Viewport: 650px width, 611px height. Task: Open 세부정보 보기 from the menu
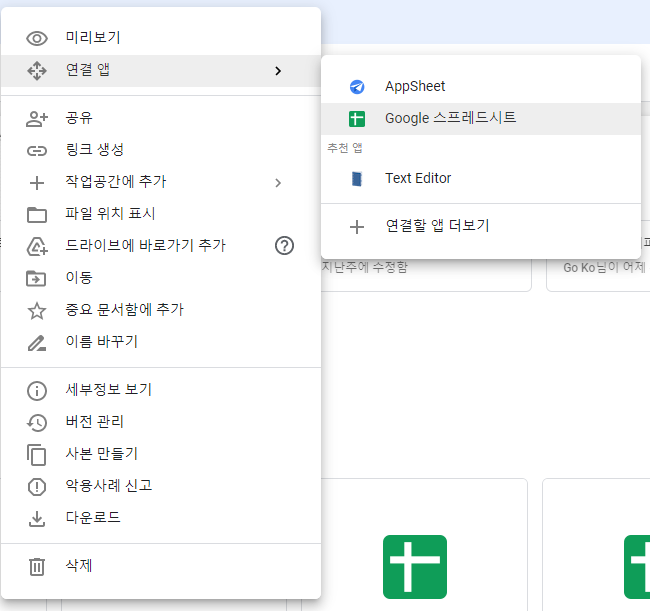[108, 390]
